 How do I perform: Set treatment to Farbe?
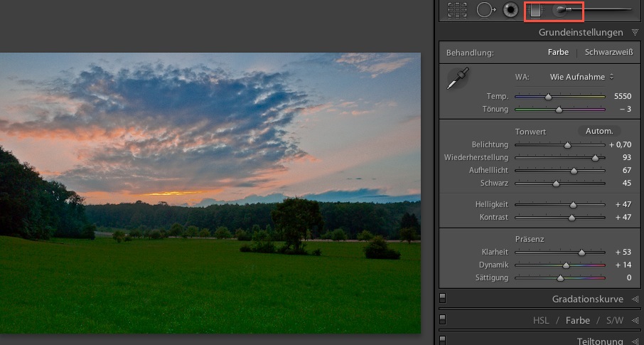tap(558, 52)
